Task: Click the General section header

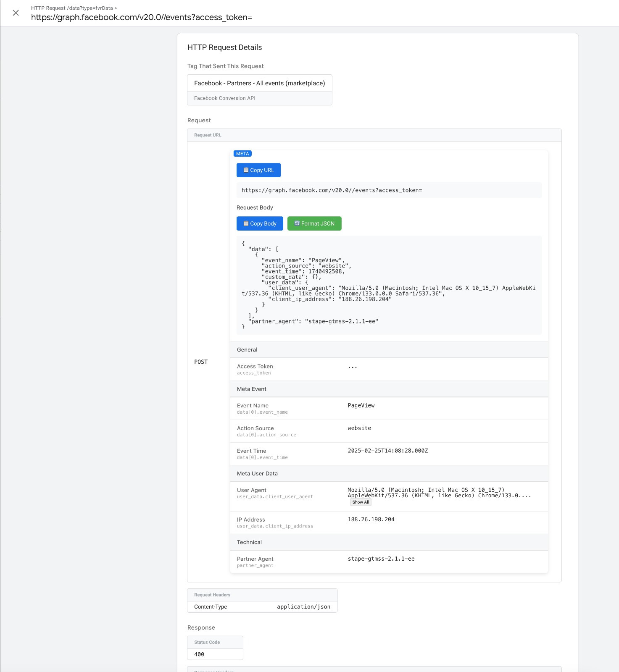Action: point(389,349)
